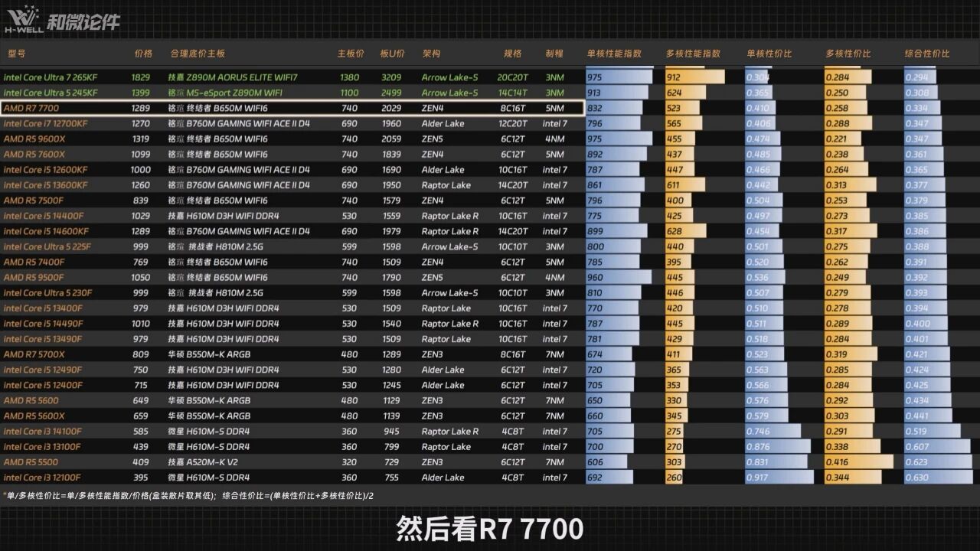Select the "合理底价主板" column header
Viewport: 980px width, 551px height.
click(197, 54)
